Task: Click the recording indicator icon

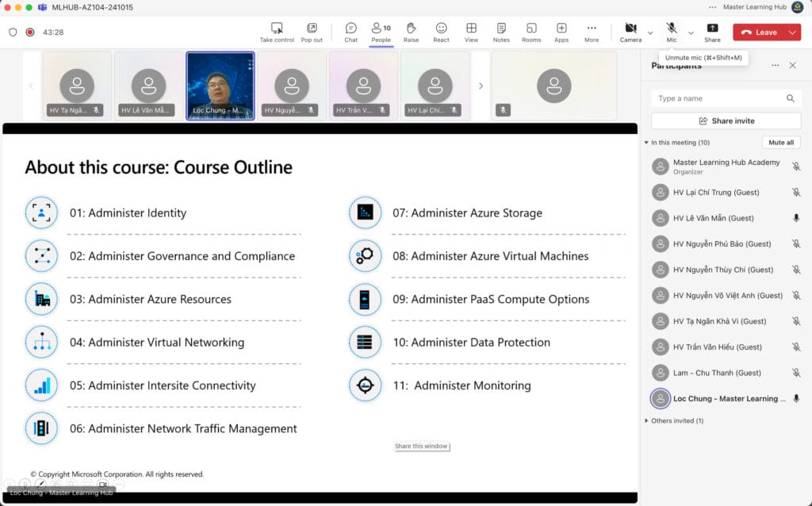Action: (x=30, y=32)
